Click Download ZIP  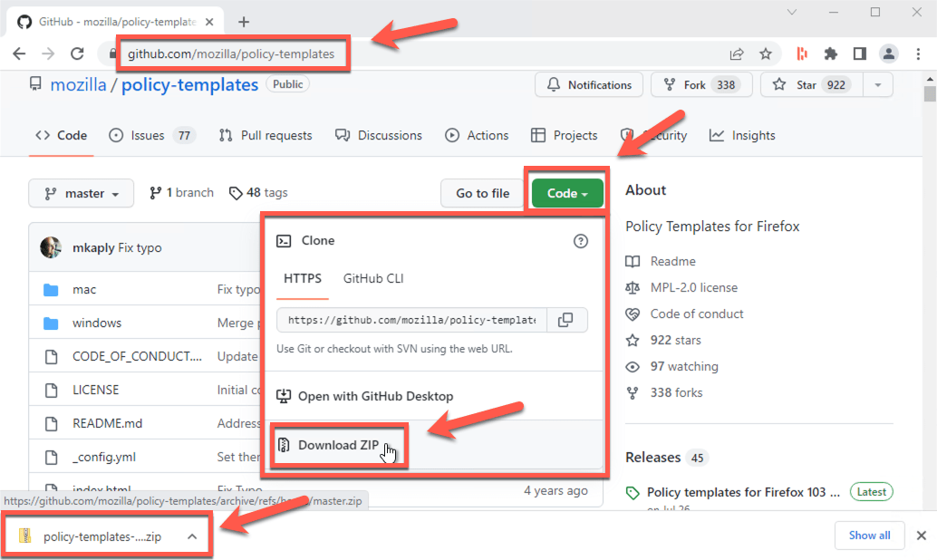pos(338,445)
